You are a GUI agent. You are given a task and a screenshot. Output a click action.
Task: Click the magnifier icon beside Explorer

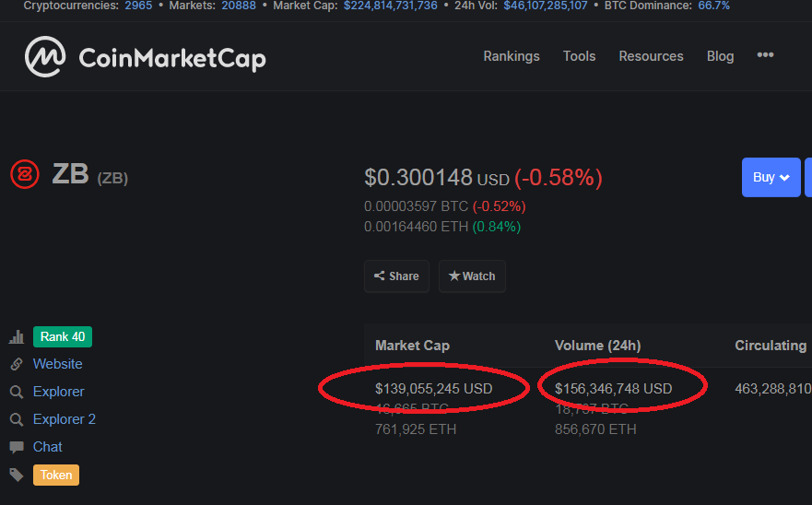[x=17, y=393]
